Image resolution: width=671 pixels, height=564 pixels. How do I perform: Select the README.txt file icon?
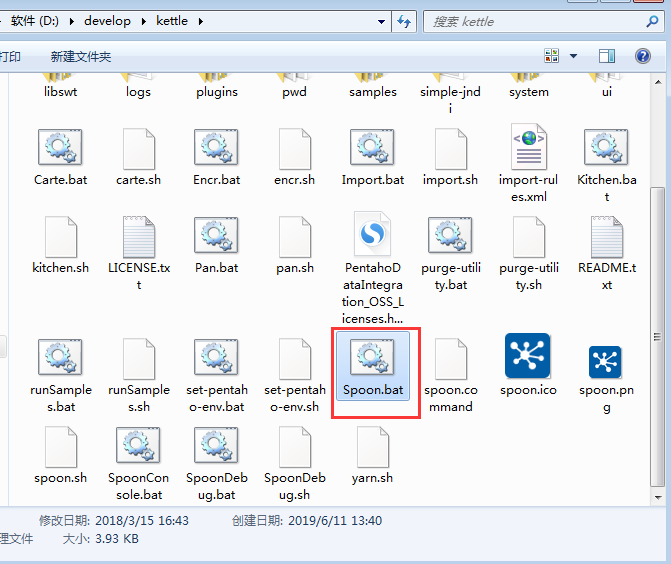(606, 236)
